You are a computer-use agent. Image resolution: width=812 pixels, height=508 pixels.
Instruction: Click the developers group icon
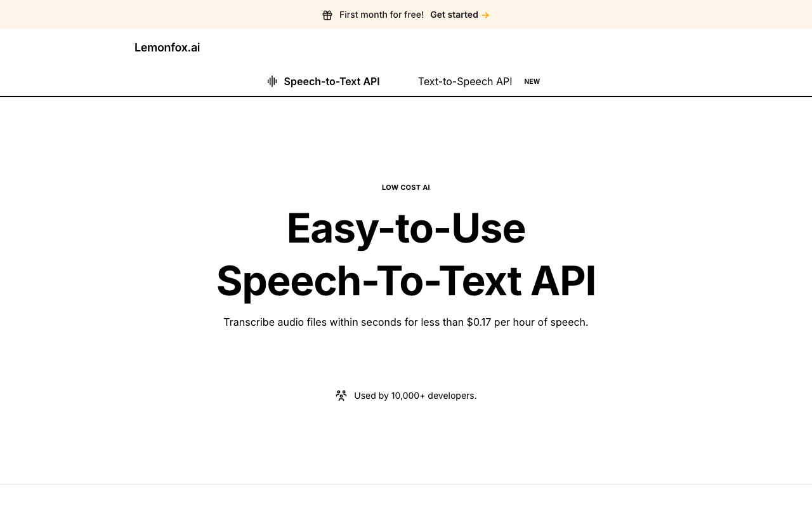[x=341, y=396]
